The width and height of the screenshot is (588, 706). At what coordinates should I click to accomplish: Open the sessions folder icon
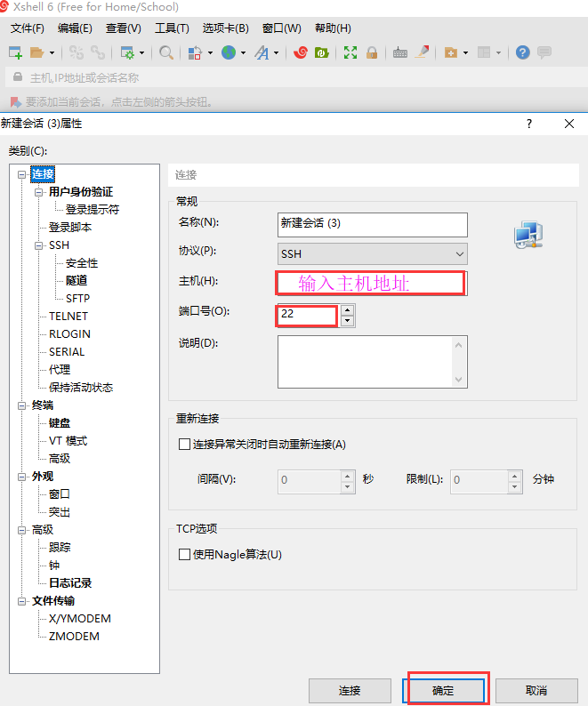click(x=37, y=52)
